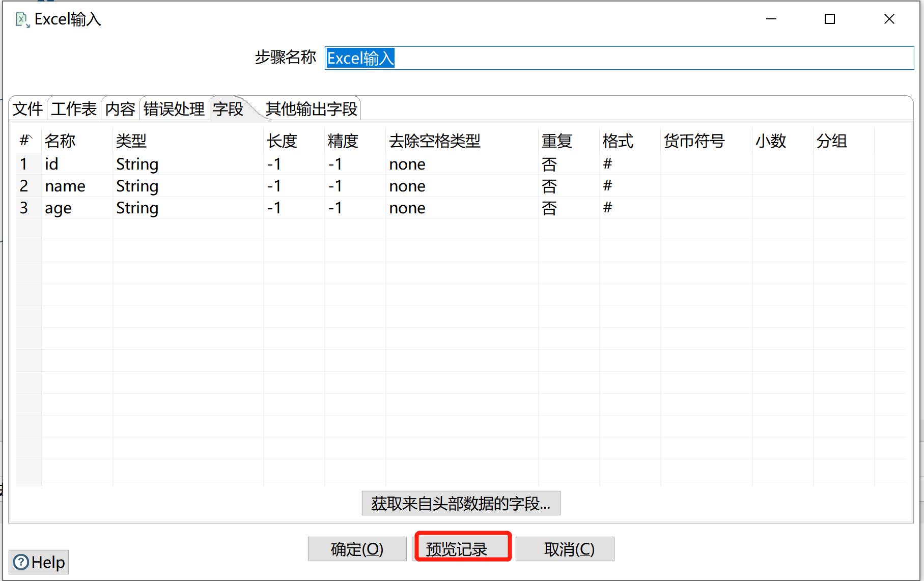Click the none trim type in id row
The height and width of the screenshot is (581, 924).
pyautogui.click(x=462, y=164)
